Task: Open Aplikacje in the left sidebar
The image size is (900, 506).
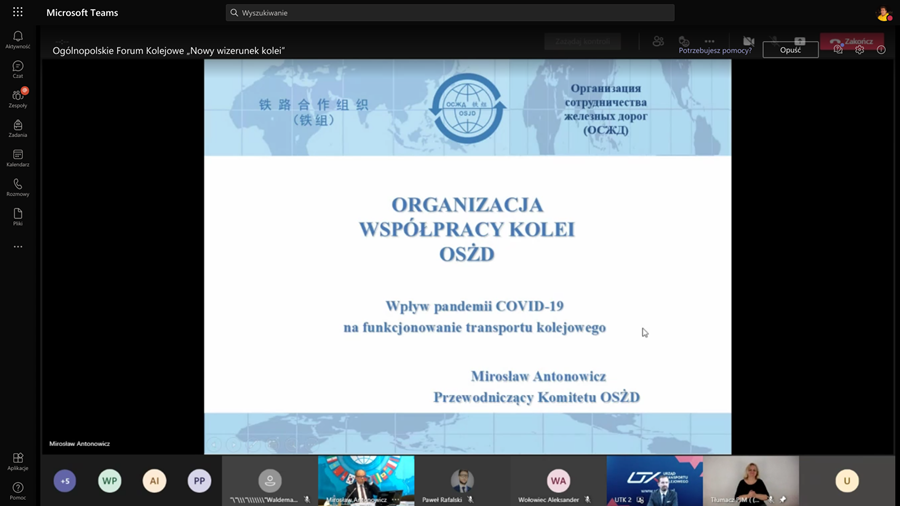Action: 18,461
